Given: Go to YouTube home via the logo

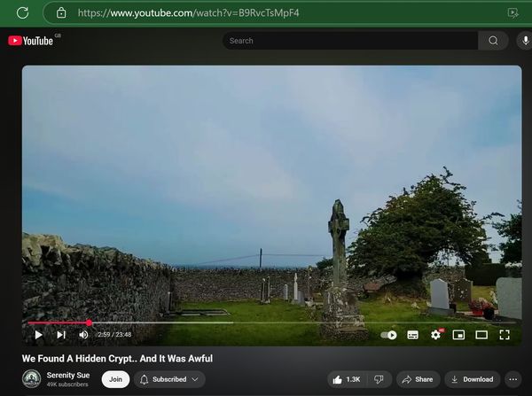Looking at the screenshot, I should coord(31,41).
